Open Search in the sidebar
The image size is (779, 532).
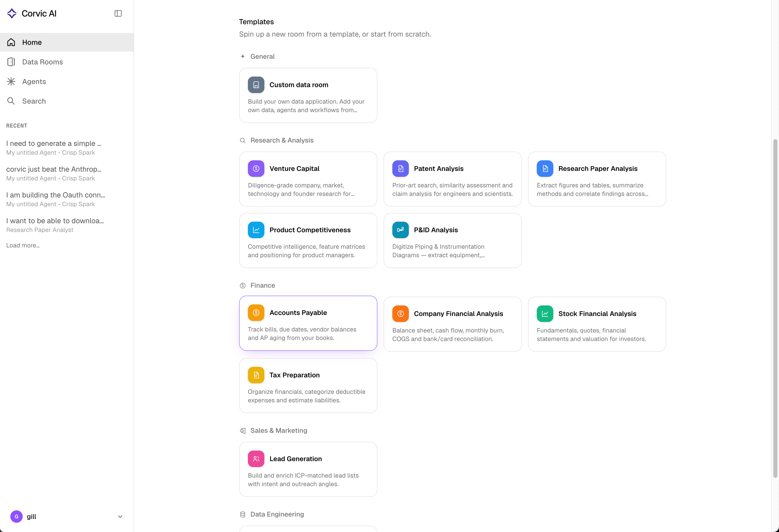point(67,101)
